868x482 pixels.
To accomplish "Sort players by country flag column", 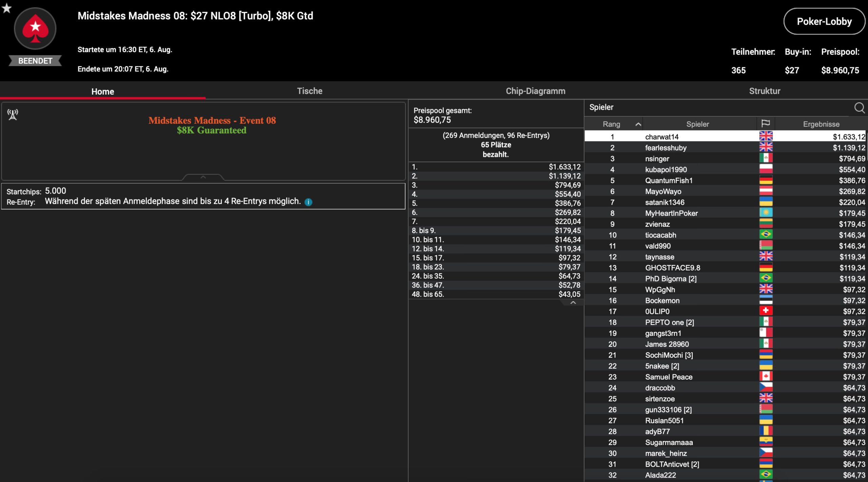I will pyautogui.click(x=765, y=124).
